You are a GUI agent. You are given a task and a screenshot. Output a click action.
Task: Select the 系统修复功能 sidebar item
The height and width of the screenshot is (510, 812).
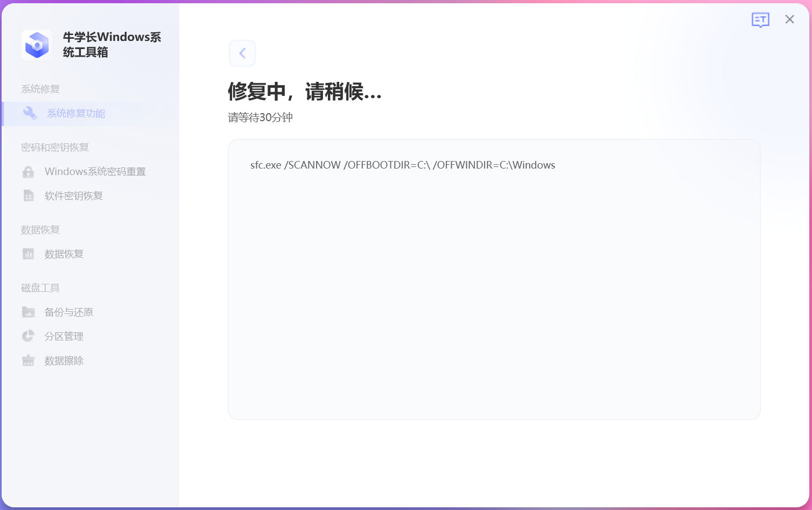[x=90, y=114]
